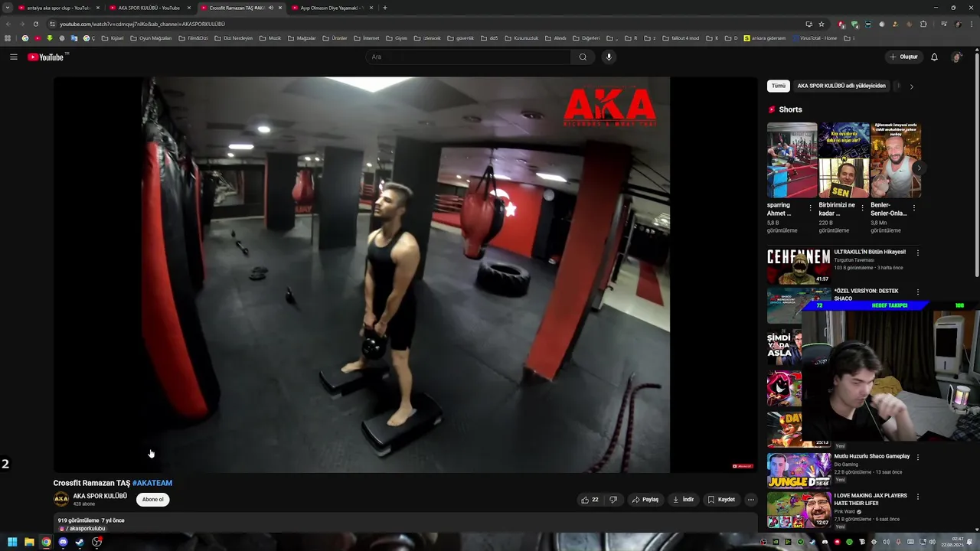Viewport: 980px width, 551px height.
Task: Like the video with thumbs-up button
Action: pyautogui.click(x=590, y=500)
